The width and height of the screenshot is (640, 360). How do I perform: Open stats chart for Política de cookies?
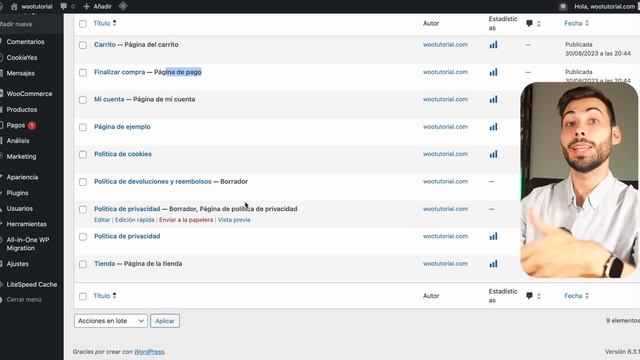click(x=493, y=154)
